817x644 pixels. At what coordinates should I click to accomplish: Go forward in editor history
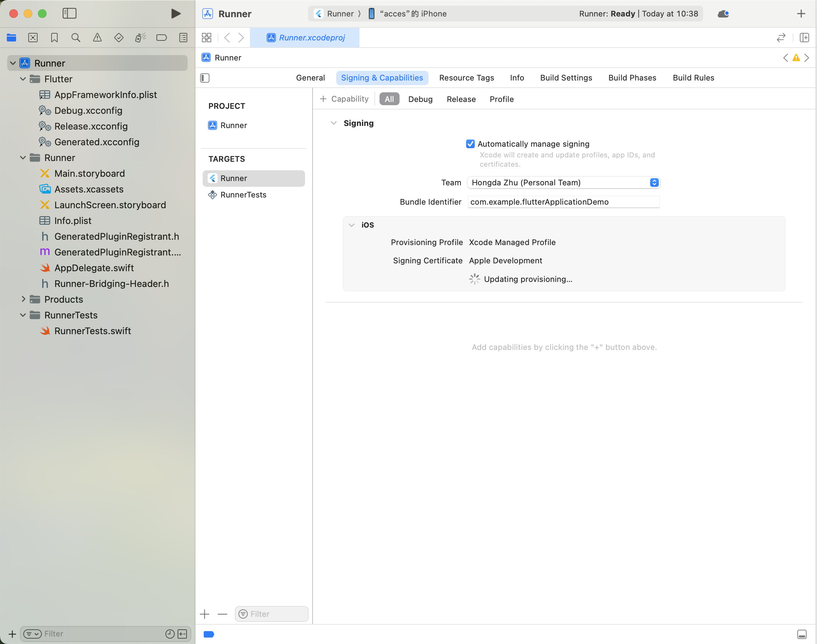pos(241,38)
